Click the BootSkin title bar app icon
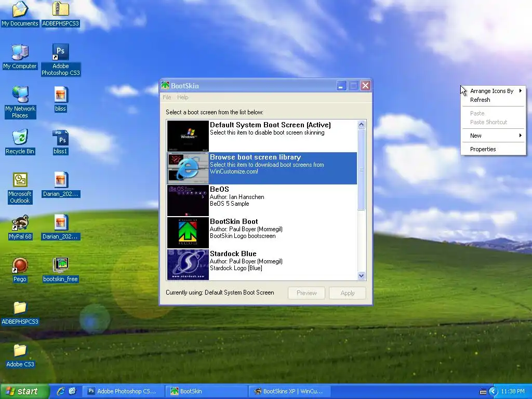Image resolution: width=532 pixels, height=399 pixels. tap(165, 85)
